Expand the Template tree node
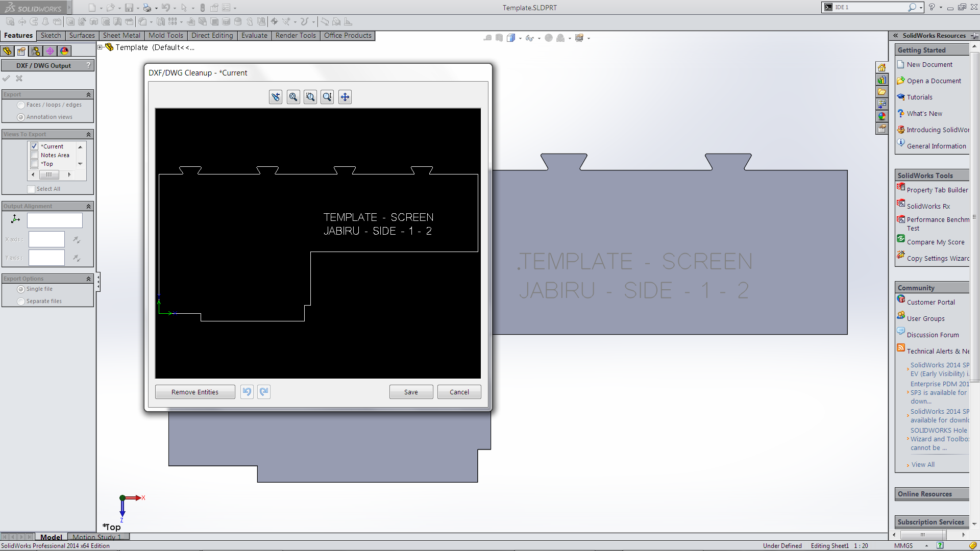980x551 pixels. click(101, 47)
